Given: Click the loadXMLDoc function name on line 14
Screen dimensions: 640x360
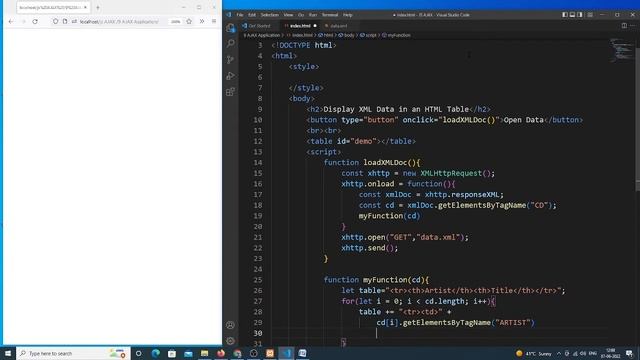Looking at the screenshot, I should (x=385, y=162).
